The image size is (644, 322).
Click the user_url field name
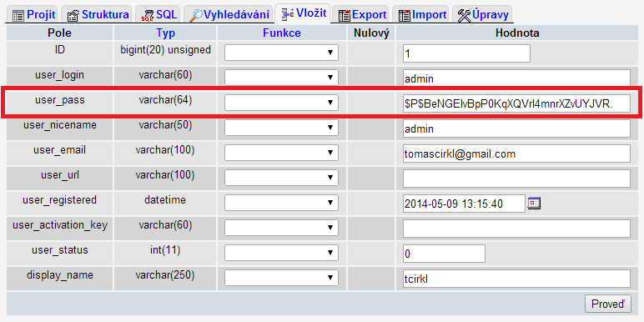pyautogui.click(x=59, y=175)
